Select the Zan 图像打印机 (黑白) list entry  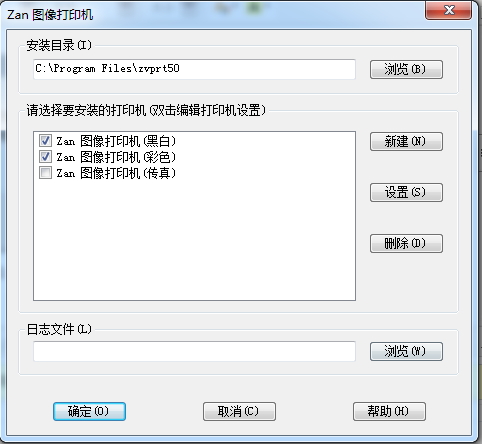coord(116,141)
